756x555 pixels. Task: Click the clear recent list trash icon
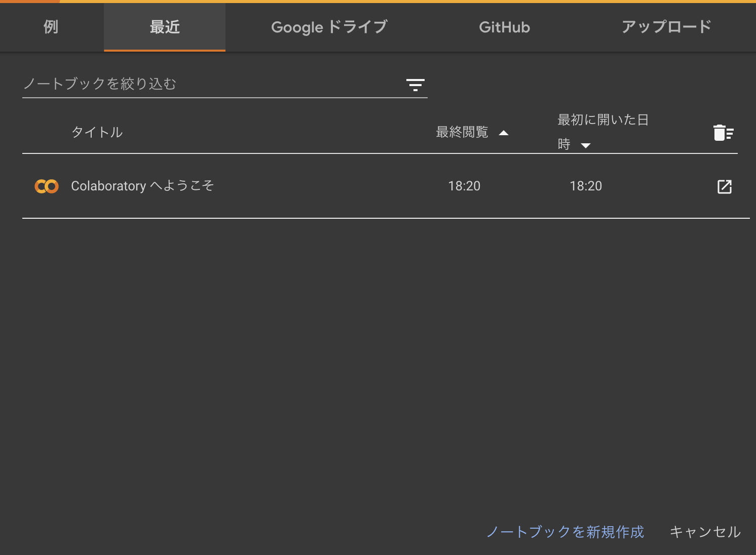coord(724,133)
